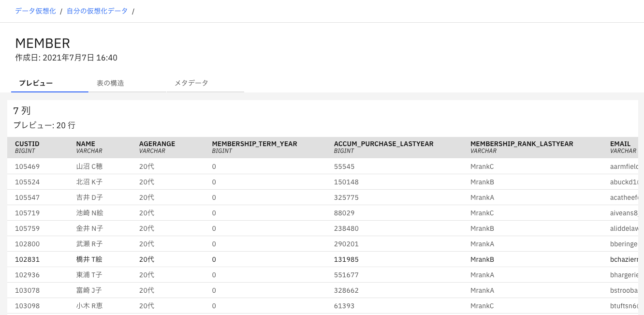Click the email cell starting with aarmfield

(x=624, y=166)
